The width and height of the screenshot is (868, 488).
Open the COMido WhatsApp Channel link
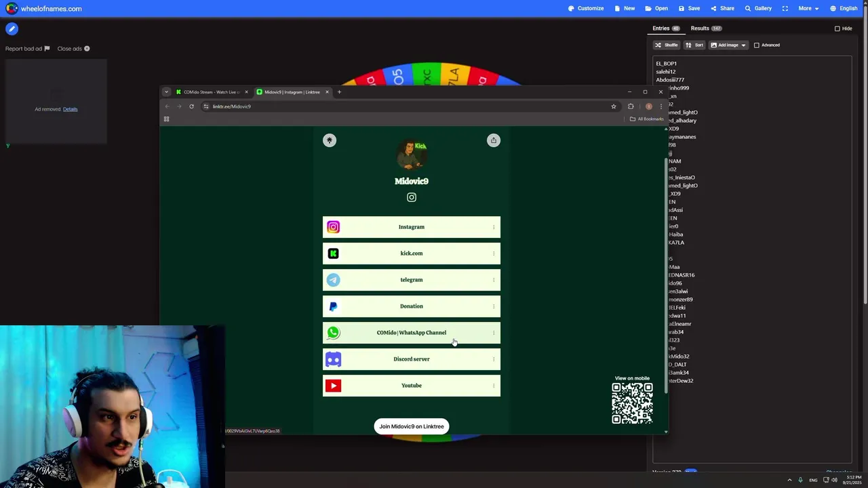coord(412,333)
